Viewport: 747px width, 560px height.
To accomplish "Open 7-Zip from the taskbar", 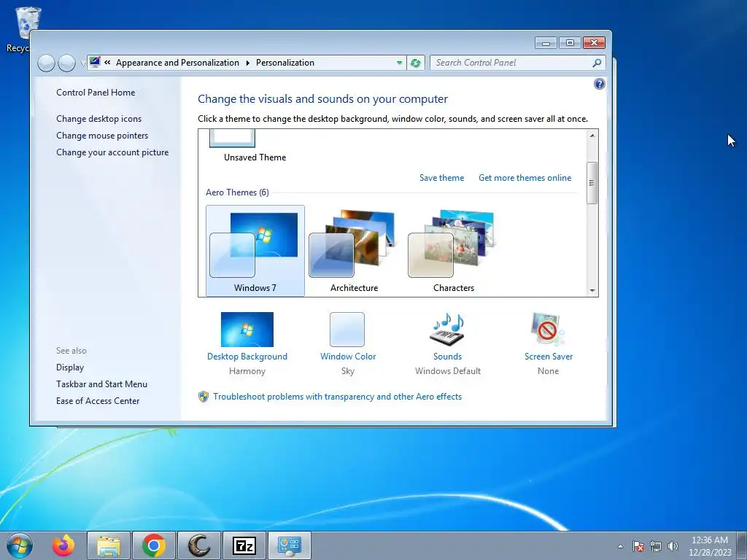I will point(244,545).
